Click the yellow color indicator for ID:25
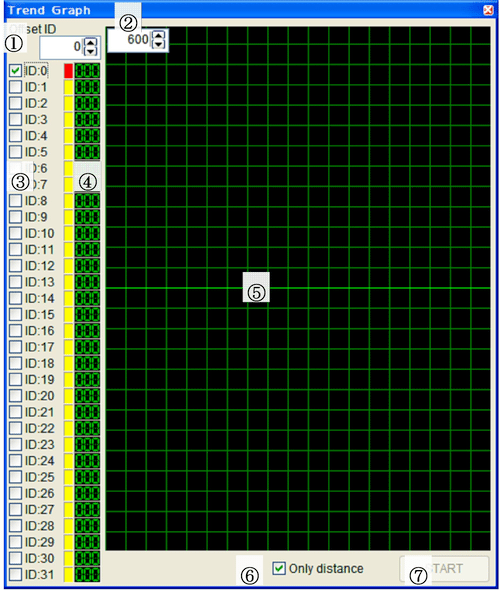Viewport: 500px width, 590px height. tap(68, 477)
